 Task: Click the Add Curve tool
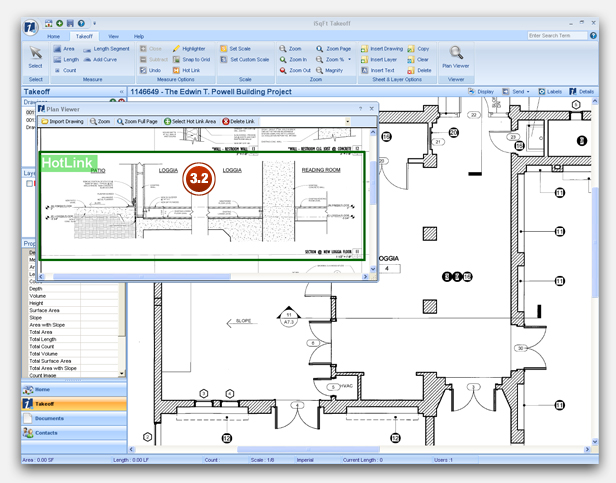click(100, 59)
